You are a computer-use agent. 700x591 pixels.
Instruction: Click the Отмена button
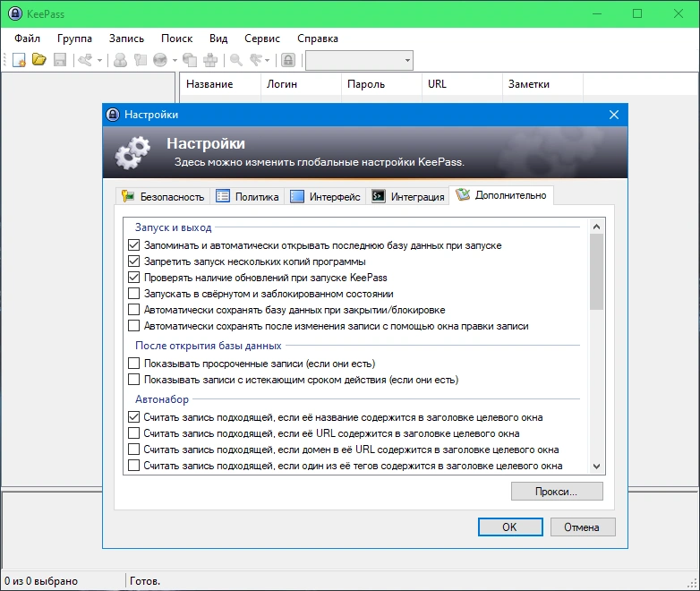click(x=583, y=527)
